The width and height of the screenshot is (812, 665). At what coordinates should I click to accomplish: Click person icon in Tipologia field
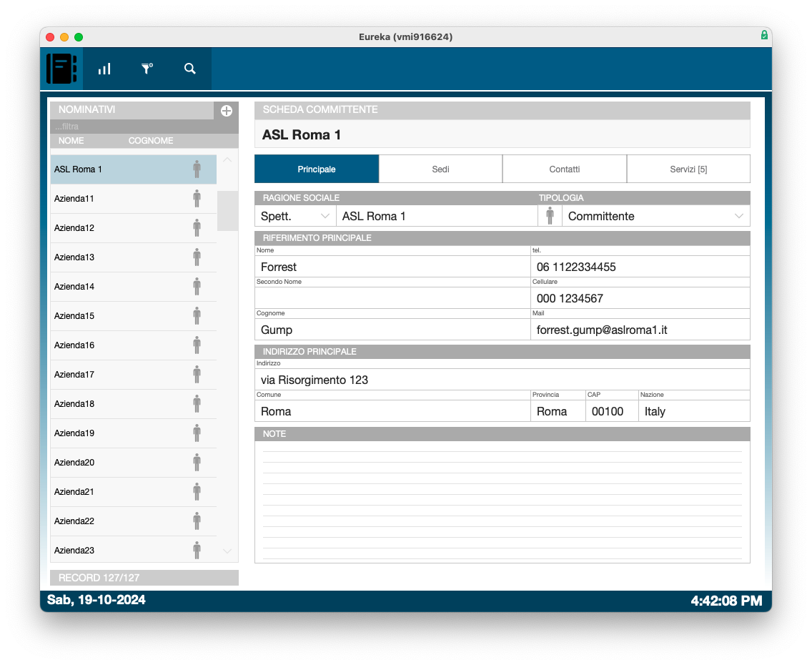550,216
